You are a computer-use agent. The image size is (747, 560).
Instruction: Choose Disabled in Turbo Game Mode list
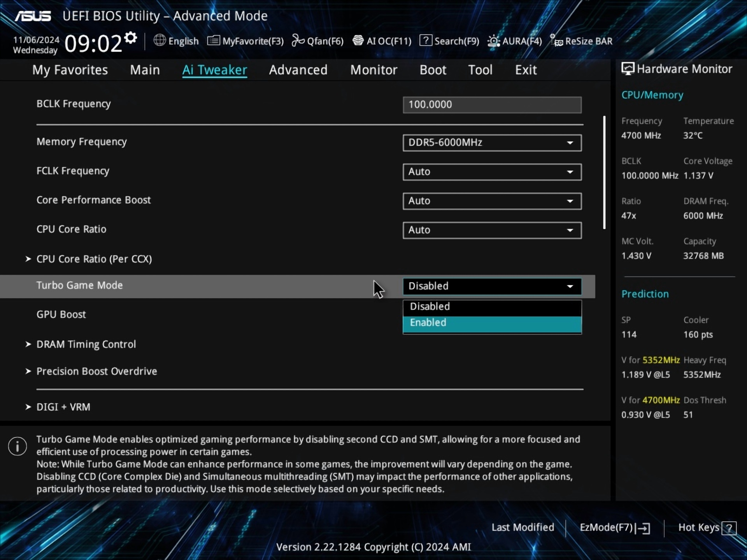tap(492, 307)
